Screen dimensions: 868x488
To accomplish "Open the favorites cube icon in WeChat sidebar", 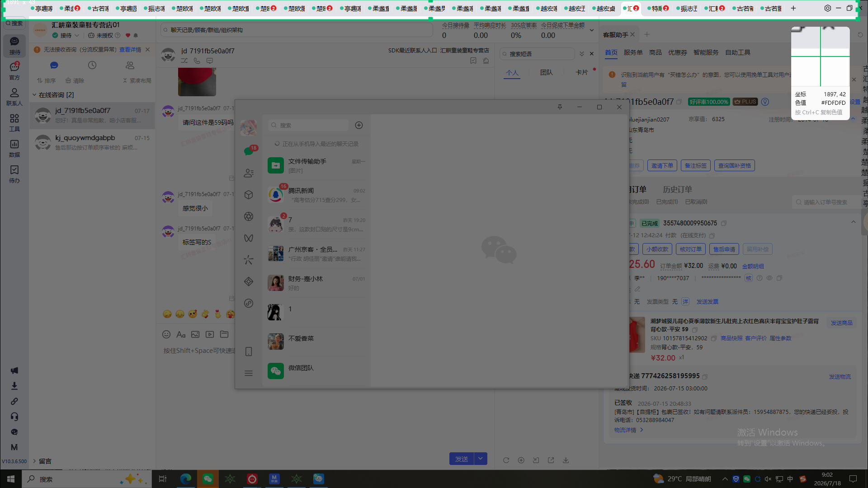I will (249, 195).
